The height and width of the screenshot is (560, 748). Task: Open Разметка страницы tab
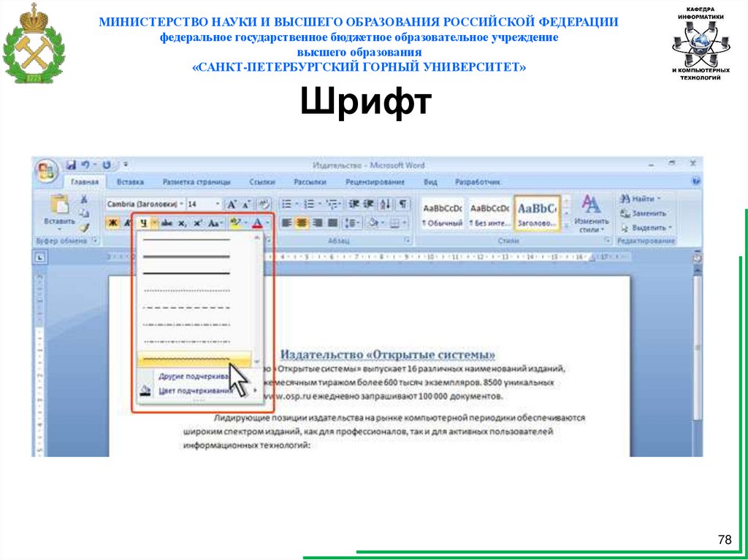(196, 183)
